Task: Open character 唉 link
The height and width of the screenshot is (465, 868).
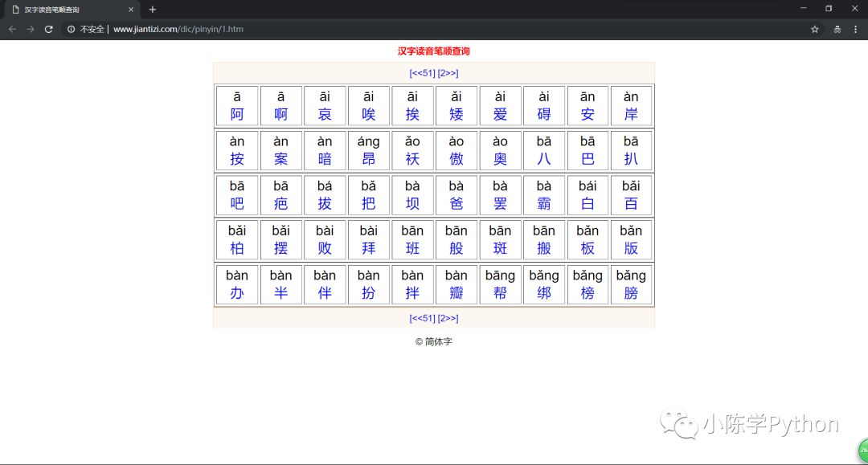Action: [x=369, y=115]
